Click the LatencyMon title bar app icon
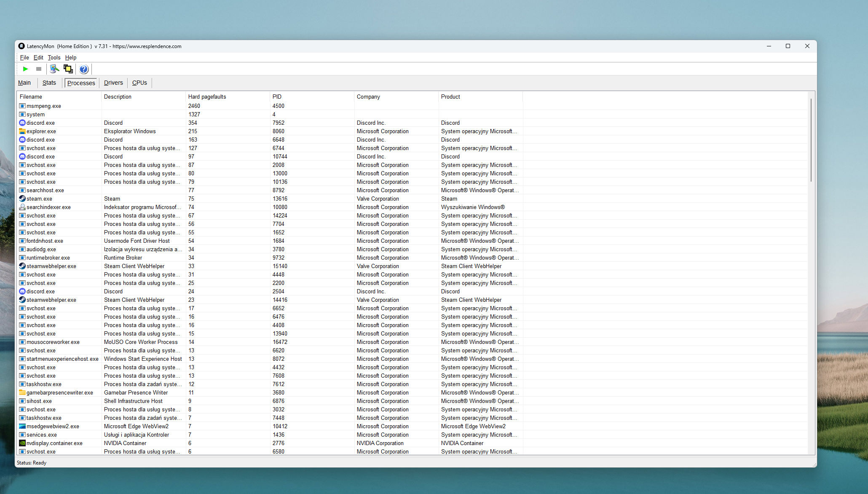This screenshot has width=868, height=494. 21,46
